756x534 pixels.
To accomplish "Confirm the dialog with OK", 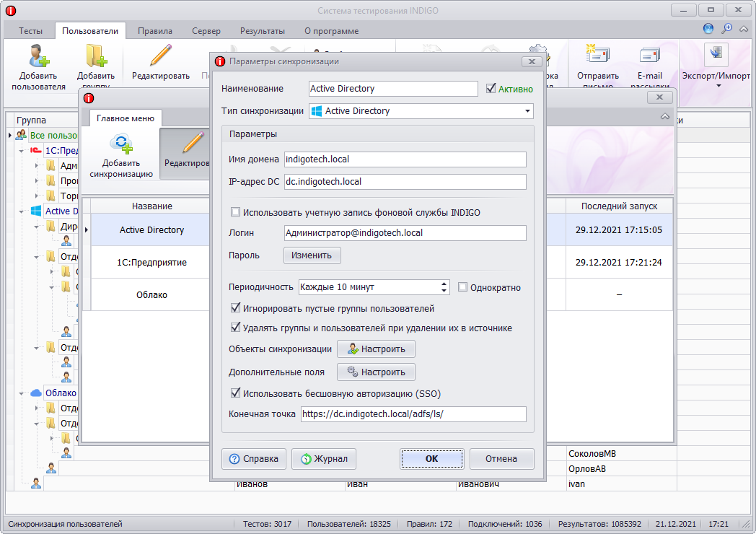I will (x=431, y=459).
